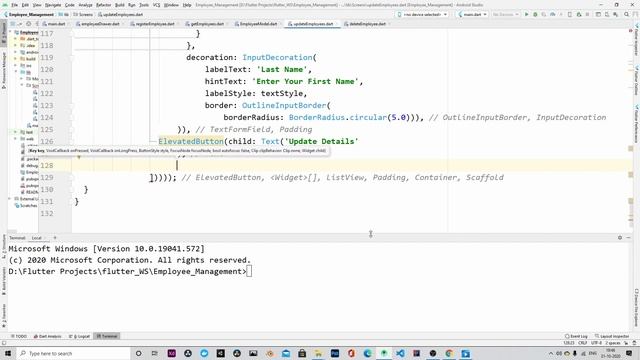
Task: Open Photoshop from taskbar
Action: [x=335, y=353]
